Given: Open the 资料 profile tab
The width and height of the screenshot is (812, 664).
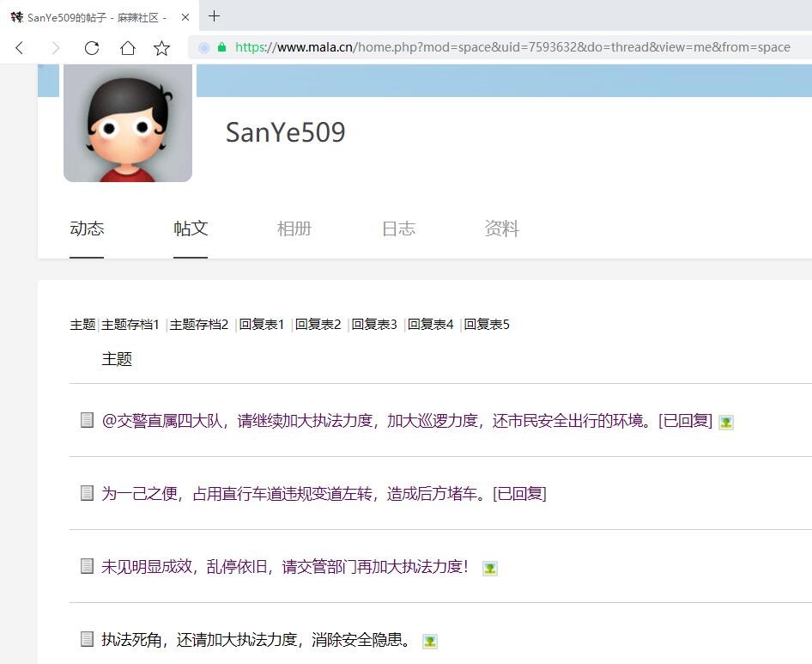Looking at the screenshot, I should point(501,228).
